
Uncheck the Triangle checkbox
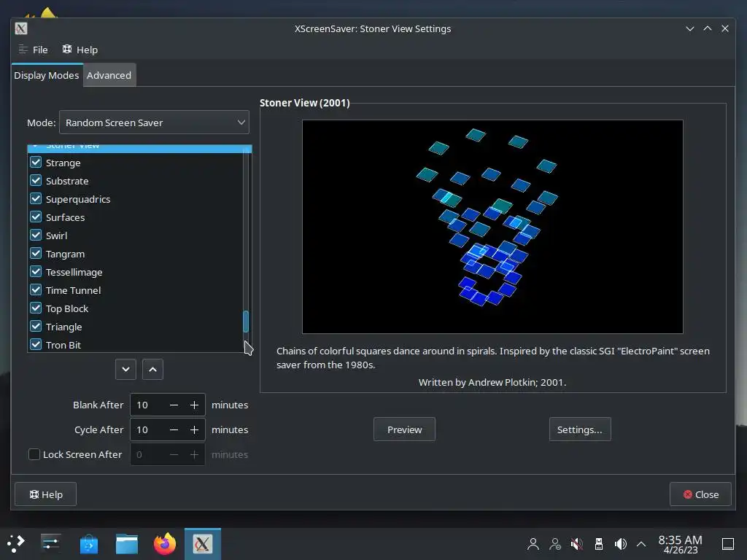tap(36, 326)
